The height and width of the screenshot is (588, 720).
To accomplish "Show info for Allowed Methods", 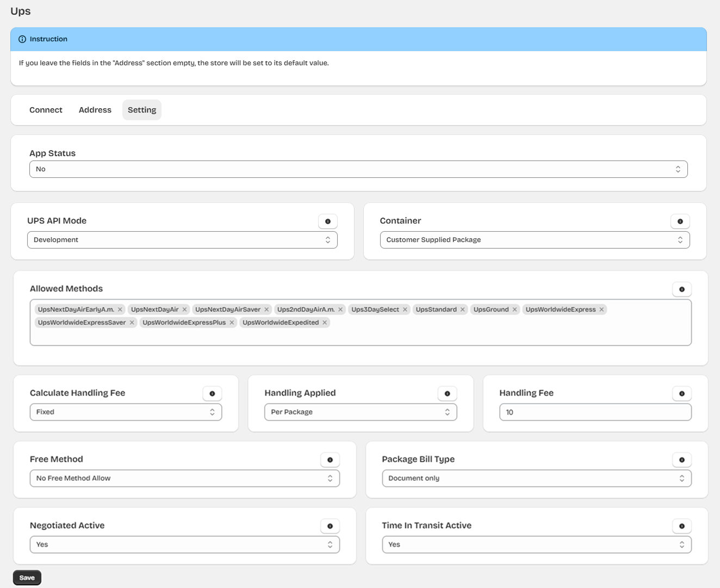I will point(681,289).
